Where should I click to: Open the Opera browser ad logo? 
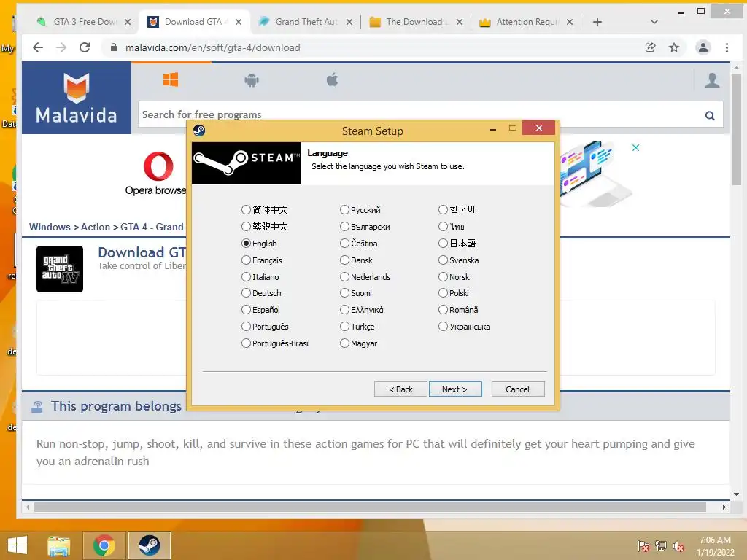158,166
